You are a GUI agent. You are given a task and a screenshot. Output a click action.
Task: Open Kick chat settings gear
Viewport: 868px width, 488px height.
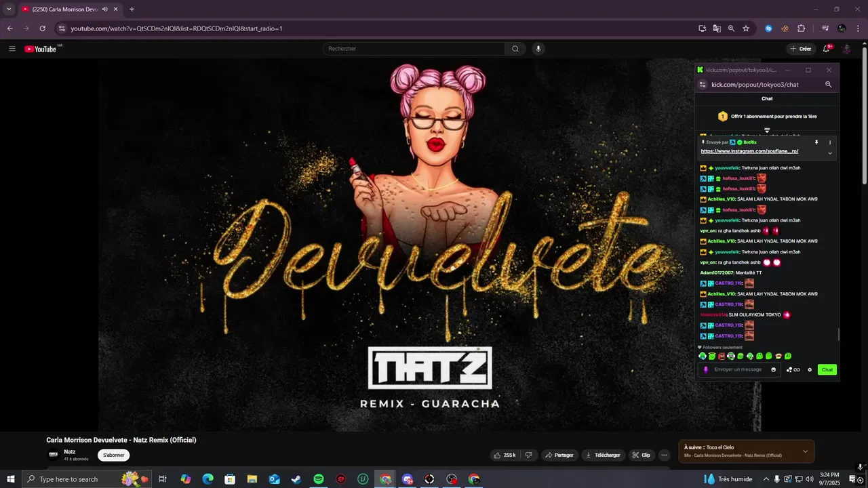[810, 369]
